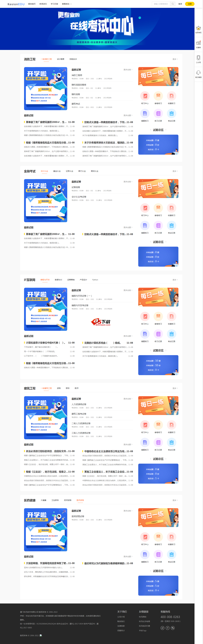Image resolution: width=203 pixels, height=644 pixels.
Task: Open 套卷练习 icon in 医药健康 section
Action: (x=158, y=537)
